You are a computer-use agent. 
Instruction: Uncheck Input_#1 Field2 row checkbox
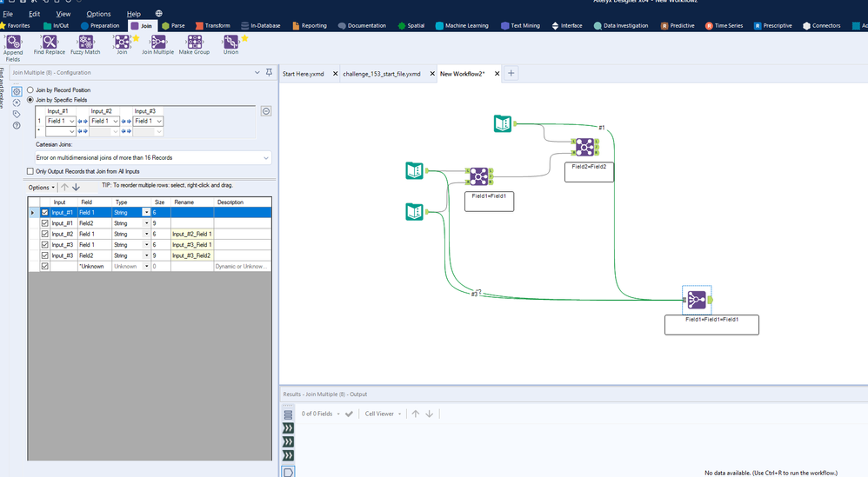(x=45, y=223)
